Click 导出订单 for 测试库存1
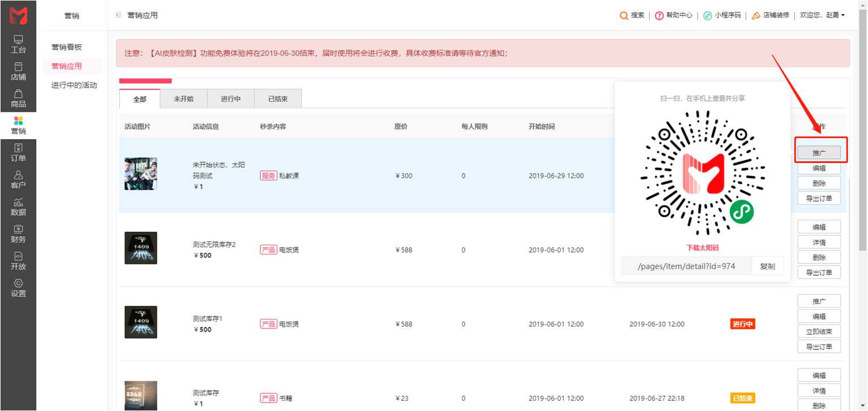868x411 pixels. point(819,346)
